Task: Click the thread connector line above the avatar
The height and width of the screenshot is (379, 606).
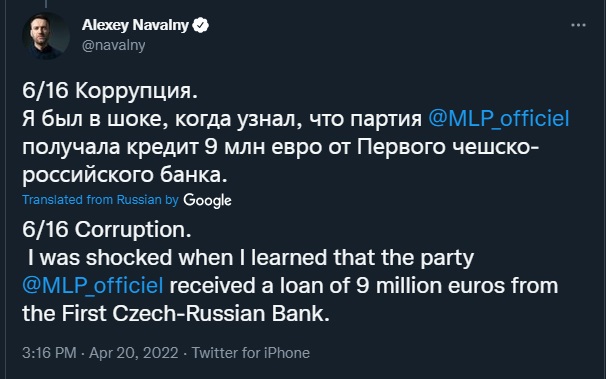Action: click(46, 4)
